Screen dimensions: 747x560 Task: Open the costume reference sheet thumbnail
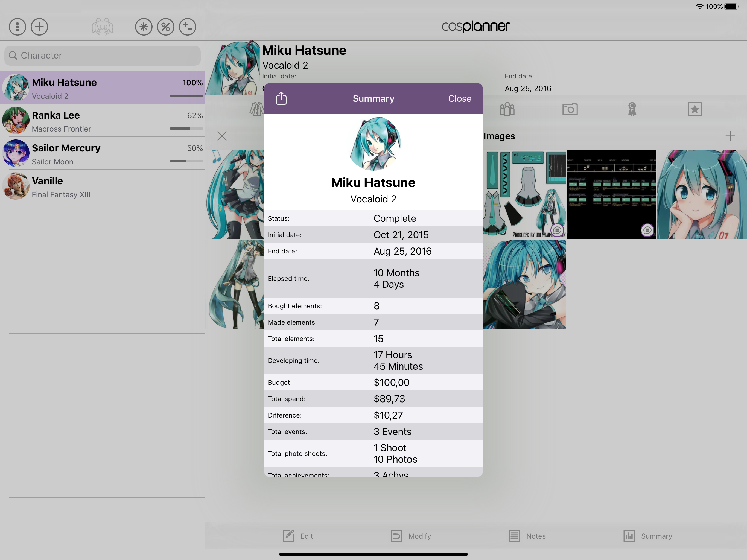(x=524, y=194)
